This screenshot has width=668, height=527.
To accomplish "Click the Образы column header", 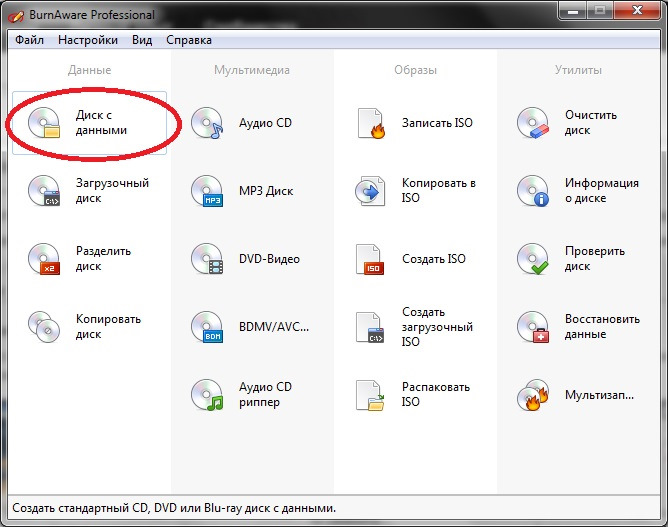I will [415, 70].
